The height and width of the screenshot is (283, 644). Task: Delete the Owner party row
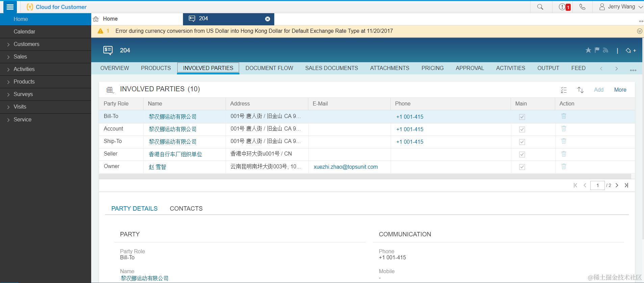564,166
